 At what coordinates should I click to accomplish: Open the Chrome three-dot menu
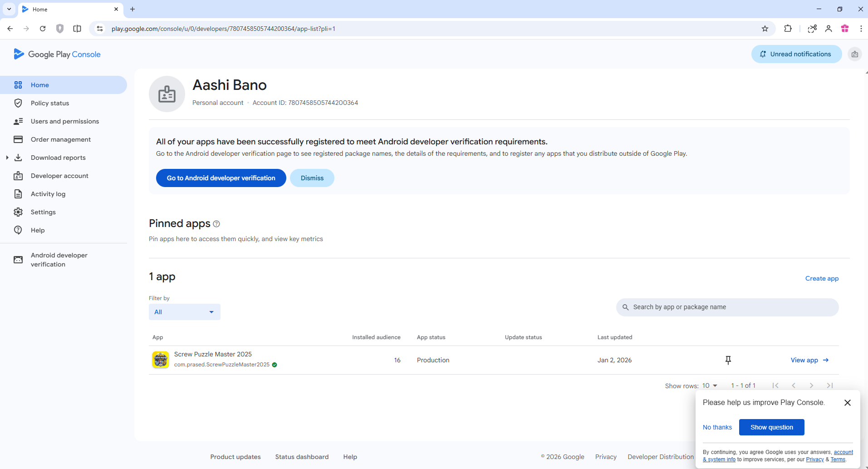coord(861,29)
